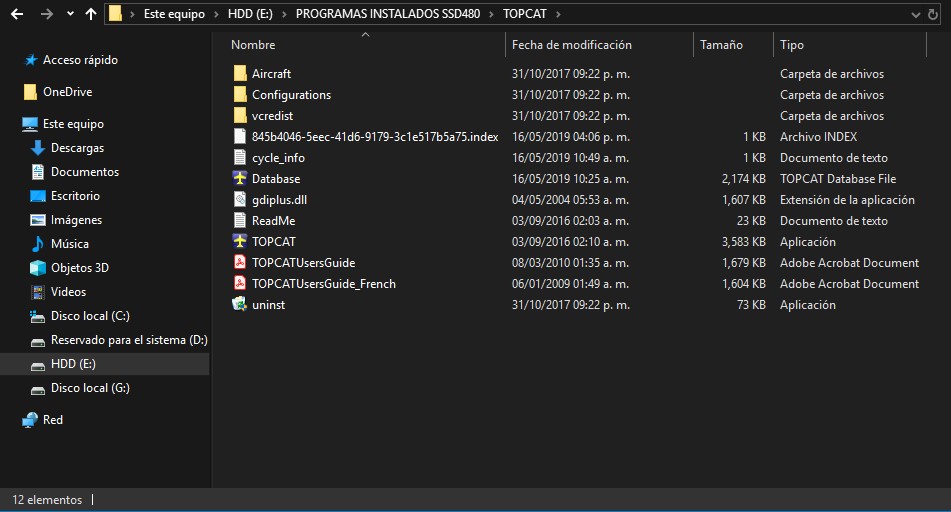This screenshot has width=951, height=512.
Task: Click the Disco local (G:) drive icon
Action: point(38,388)
